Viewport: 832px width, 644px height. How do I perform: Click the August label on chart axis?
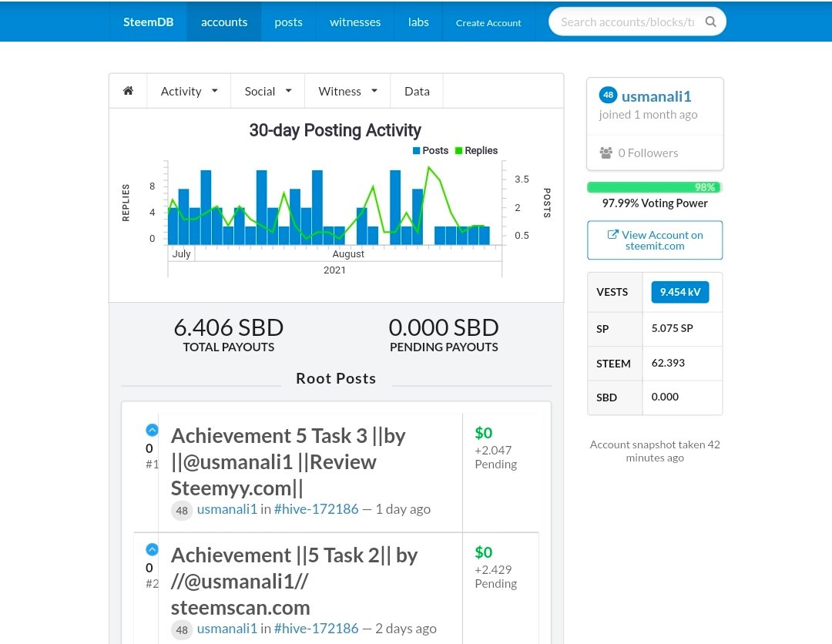point(348,253)
